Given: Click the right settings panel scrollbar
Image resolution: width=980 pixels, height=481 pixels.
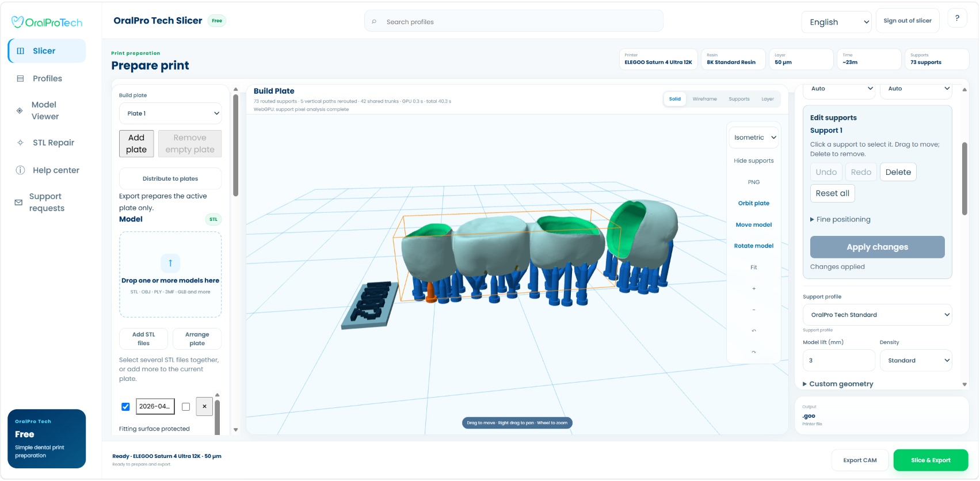Looking at the screenshot, I should [x=964, y=178].
